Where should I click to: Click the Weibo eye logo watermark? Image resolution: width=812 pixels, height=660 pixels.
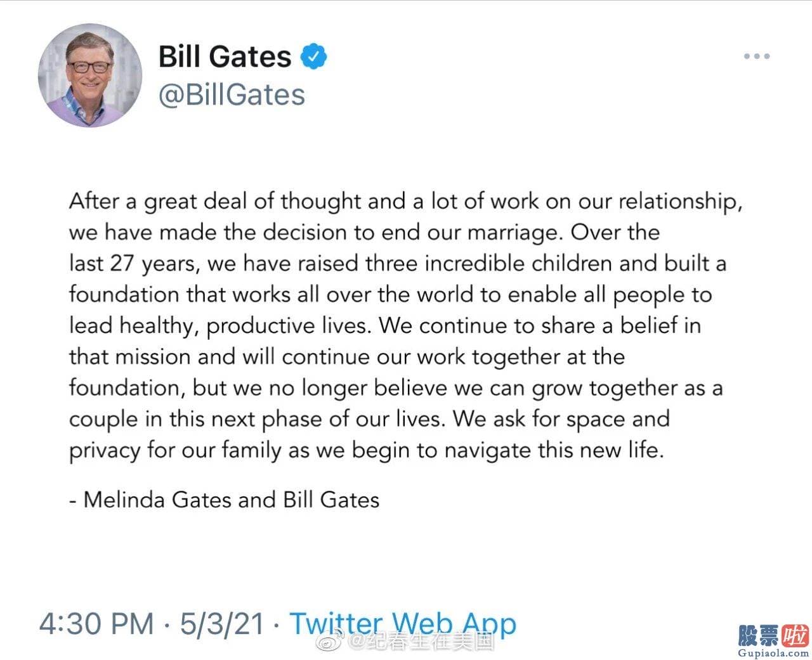[x=330, y=642]
